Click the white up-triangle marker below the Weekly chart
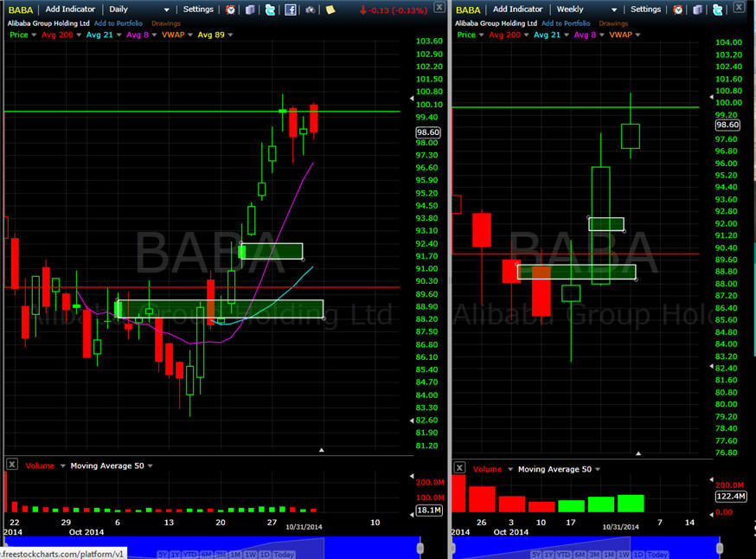This screenshot has height=559, width=756. pos(638,453)
